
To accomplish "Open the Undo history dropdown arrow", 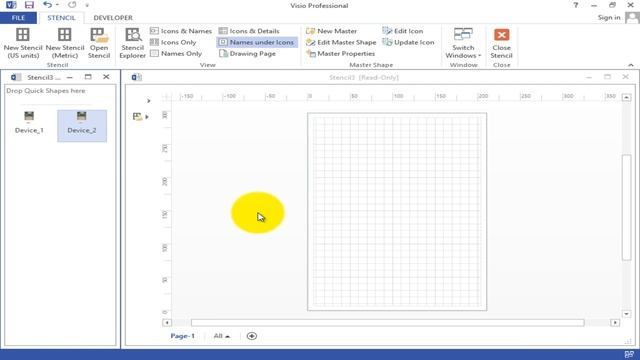I will [x=58, y=5].
